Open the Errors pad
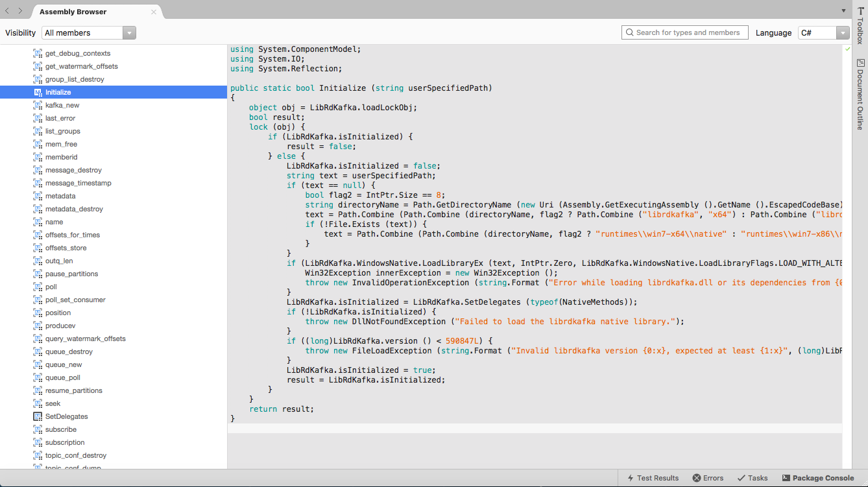The image size is (868, 487). 708,478
